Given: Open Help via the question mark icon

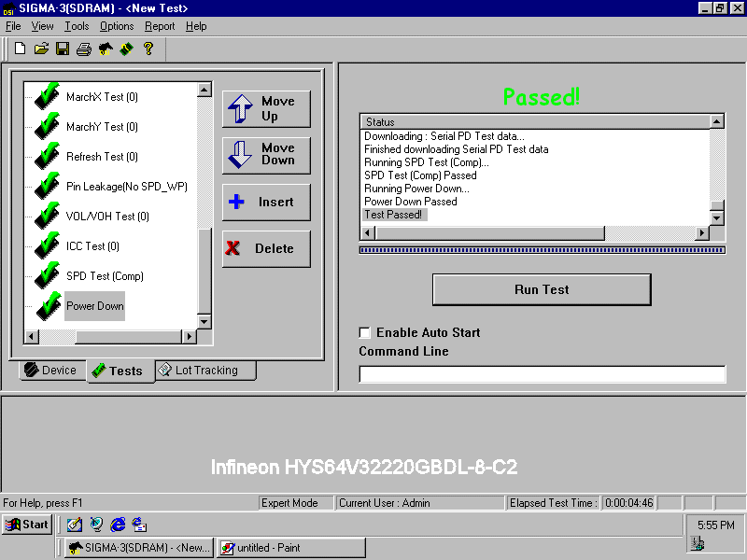Looking at the screenshot, I should pos(148,49).
